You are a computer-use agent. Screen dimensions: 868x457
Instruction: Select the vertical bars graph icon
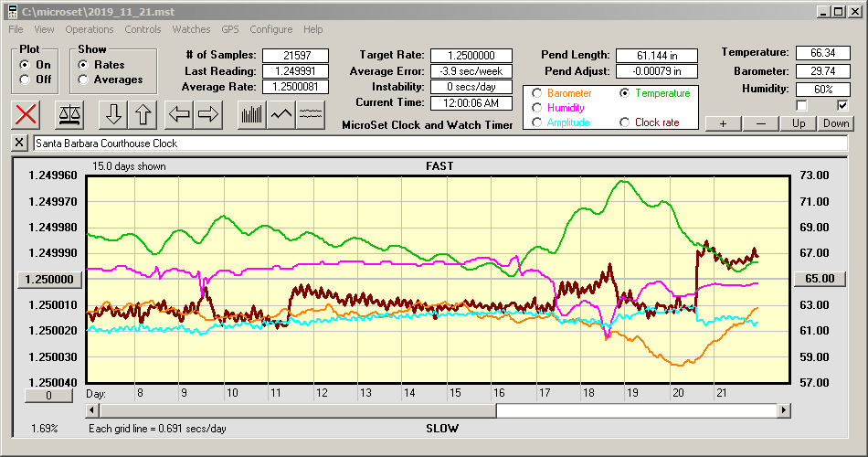(251, 114)
